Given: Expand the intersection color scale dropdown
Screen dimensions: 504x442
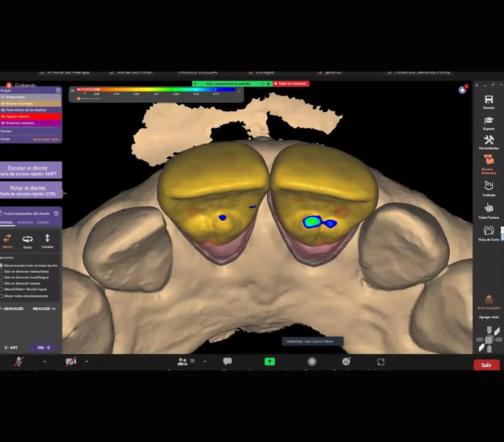Looking at the screenshot, I should pos(240,91).
